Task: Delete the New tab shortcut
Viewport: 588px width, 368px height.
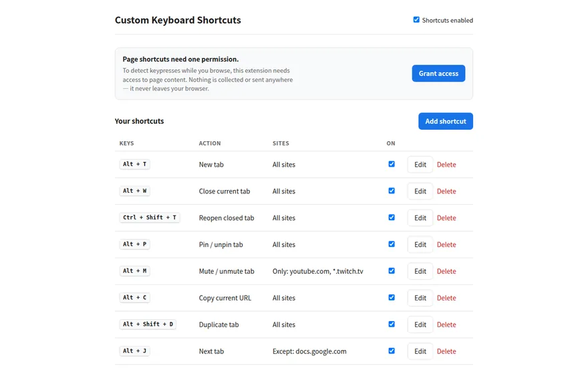Action: click(446, 165)
